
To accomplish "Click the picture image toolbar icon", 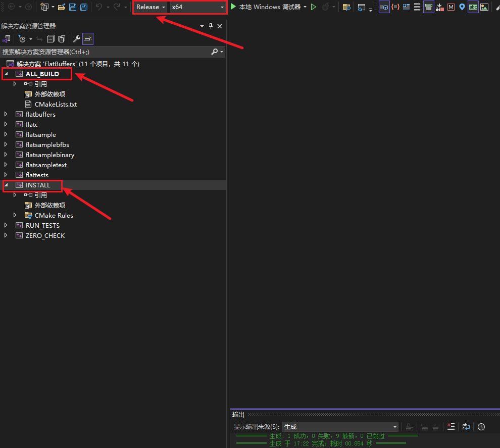I will [x=484, y=7].
